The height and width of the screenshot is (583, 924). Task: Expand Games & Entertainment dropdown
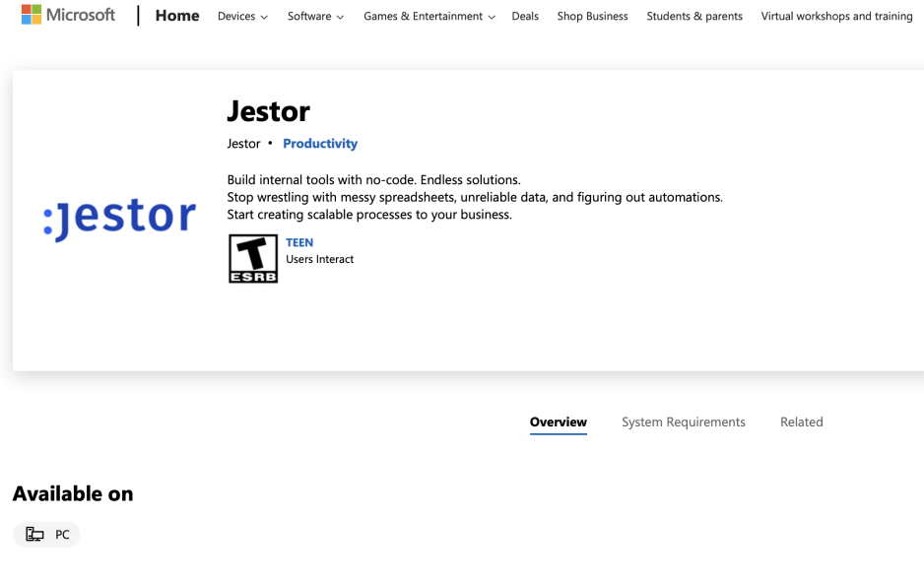coord(429,17)
